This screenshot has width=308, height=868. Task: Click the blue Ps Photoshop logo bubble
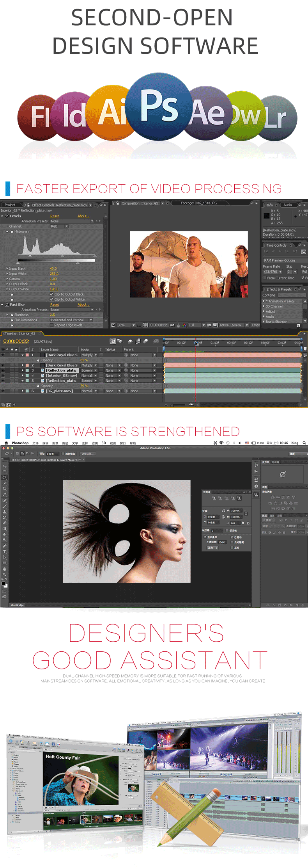coord(159,107)
